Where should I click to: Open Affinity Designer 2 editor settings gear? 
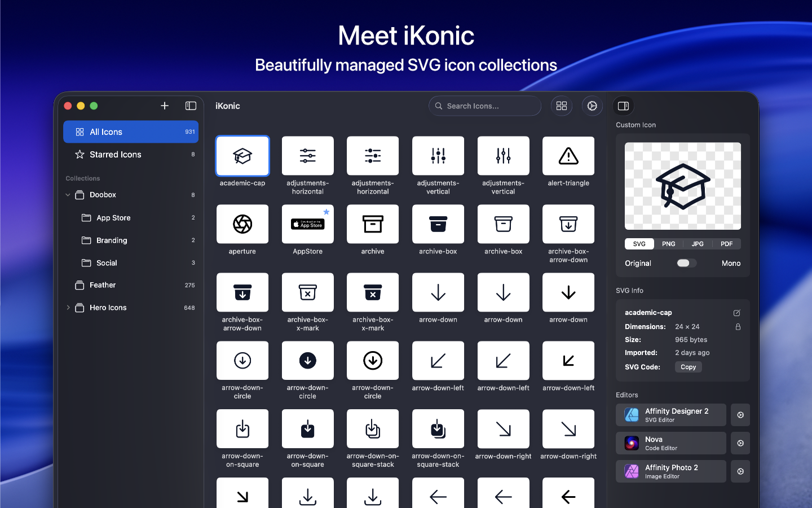coord(740,415)
